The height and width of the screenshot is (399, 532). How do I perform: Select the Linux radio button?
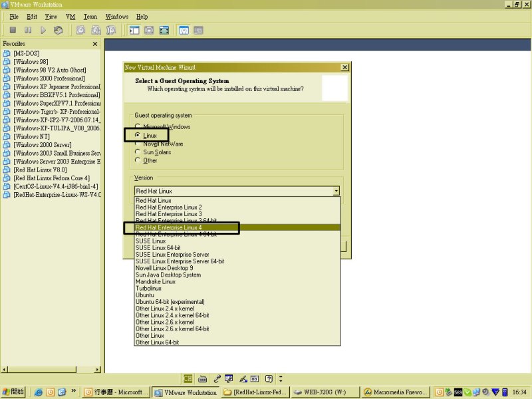146,136
